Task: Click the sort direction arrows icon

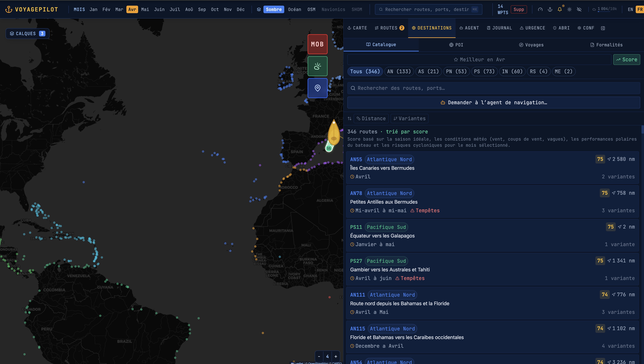Action: [350, 119]
